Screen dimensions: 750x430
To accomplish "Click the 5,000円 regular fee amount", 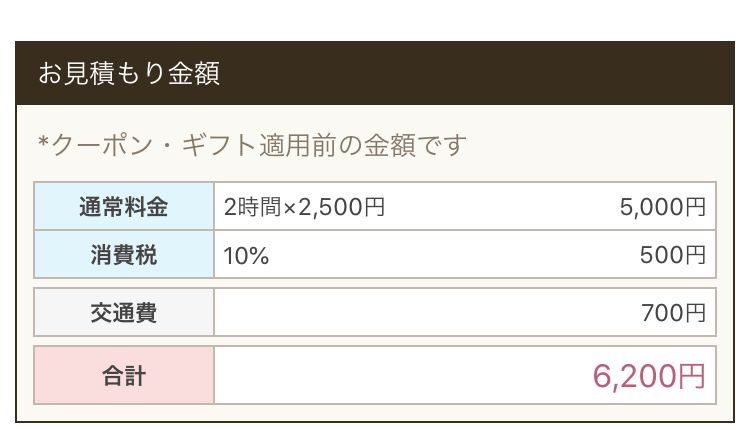I will (662, 207).
